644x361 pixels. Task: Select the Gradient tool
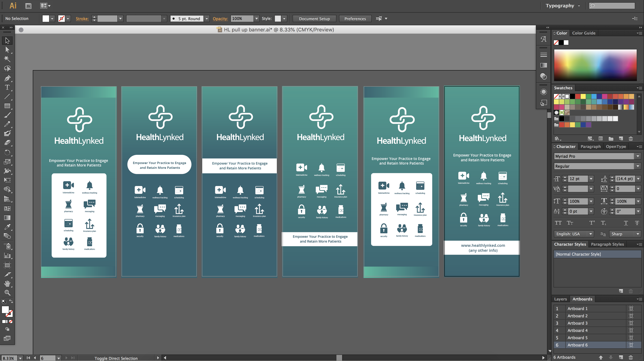[7, 218]
